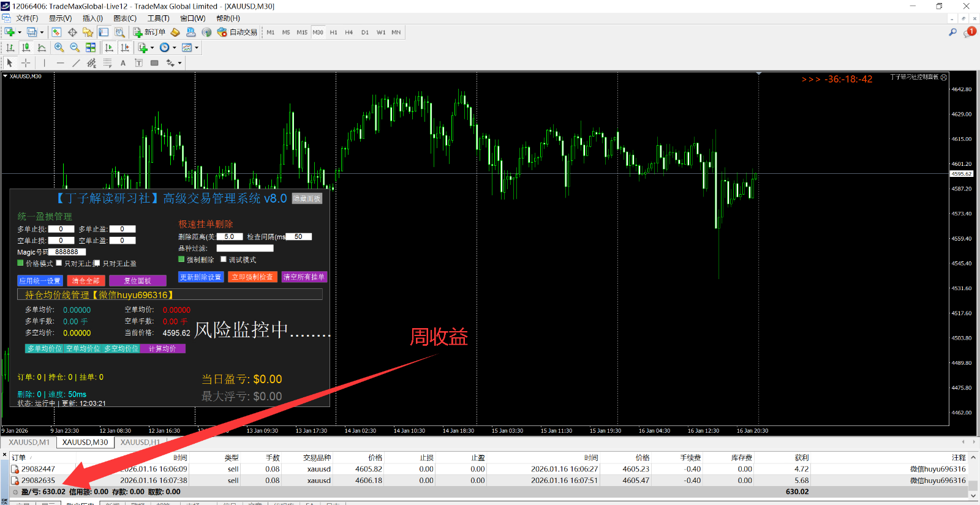Expand the Templates dropdown
Image resolution: width=980 pixels, height=505 pixels.
(197, 48)
